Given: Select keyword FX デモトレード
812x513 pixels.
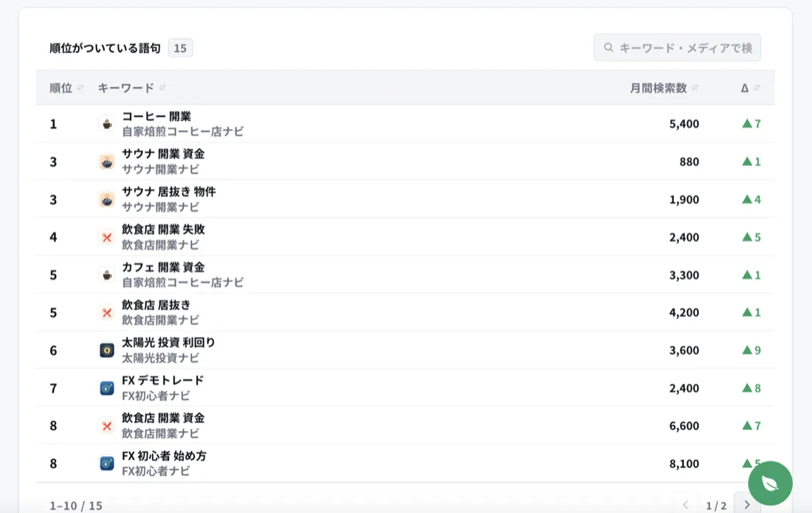Looking at the screenshot, I should click(x=162, y=380).
